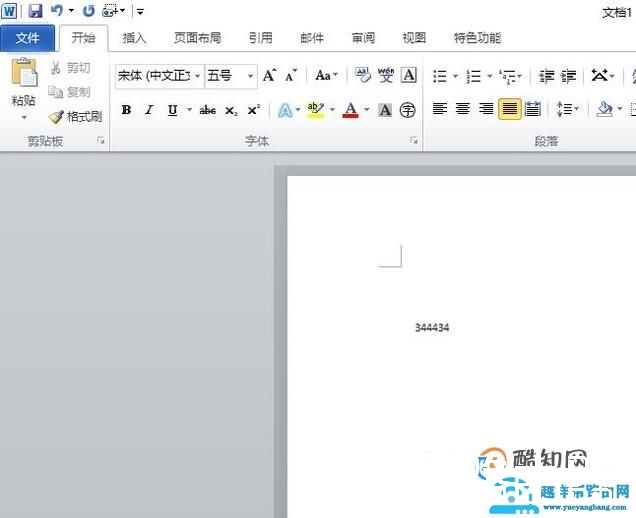Undo the last action
Screen dimensions: 636x518
pos(57,11)
